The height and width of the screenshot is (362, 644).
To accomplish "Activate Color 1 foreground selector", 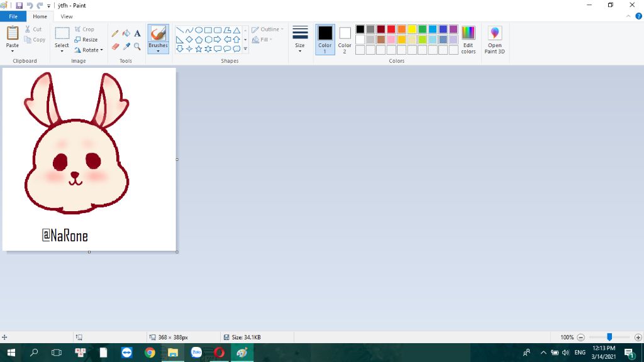I will [x=325, y=40].
